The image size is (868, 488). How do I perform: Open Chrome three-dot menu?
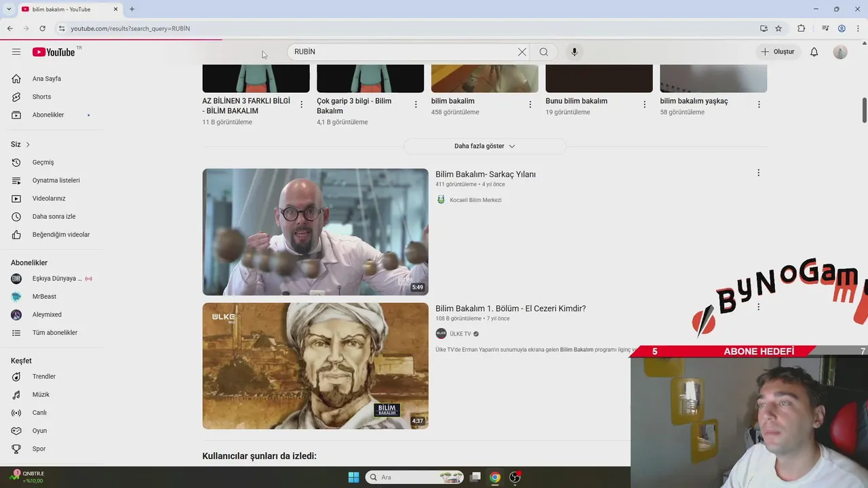(x=858, y=28)
